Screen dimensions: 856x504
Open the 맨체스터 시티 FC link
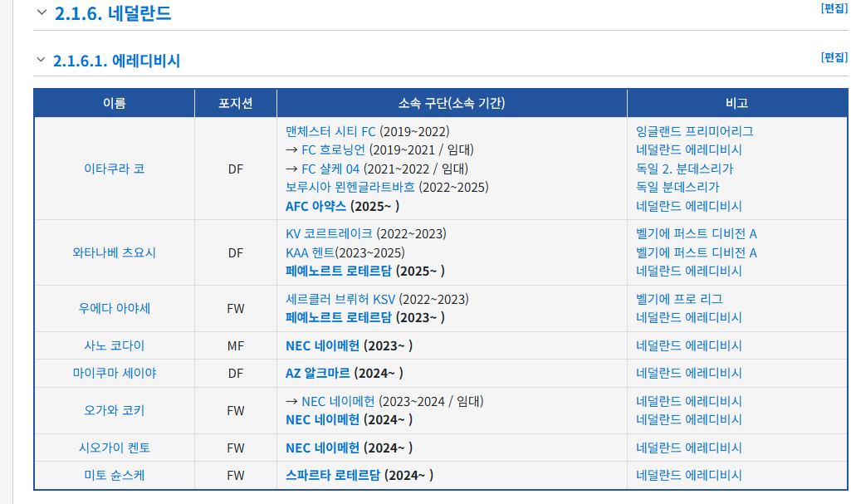coord(330,131)
